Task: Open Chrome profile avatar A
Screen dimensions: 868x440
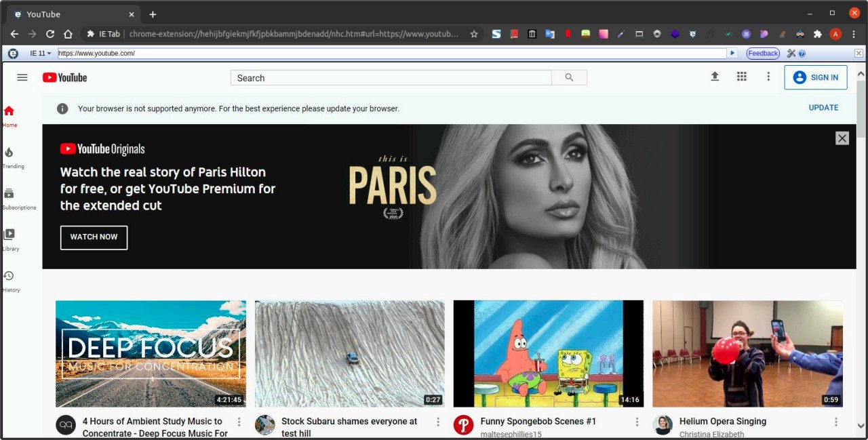Action: [x=835, y=34]
